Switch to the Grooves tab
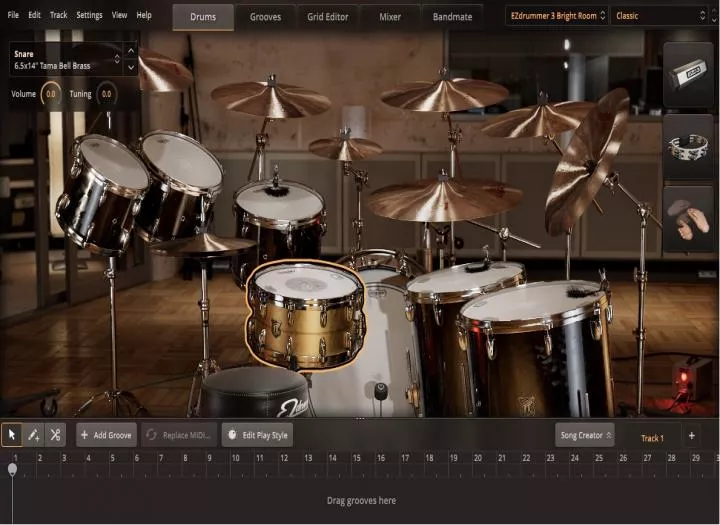 [x=265, y=17]
